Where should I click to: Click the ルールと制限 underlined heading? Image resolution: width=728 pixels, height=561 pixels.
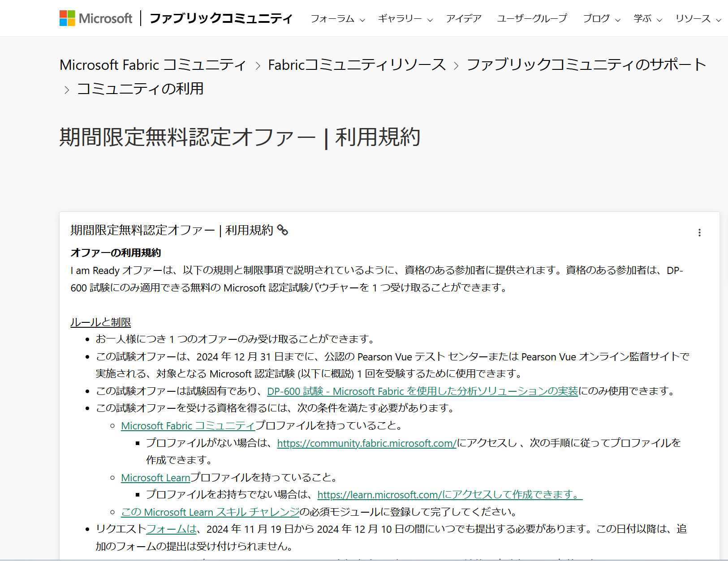tap(101, 322)
